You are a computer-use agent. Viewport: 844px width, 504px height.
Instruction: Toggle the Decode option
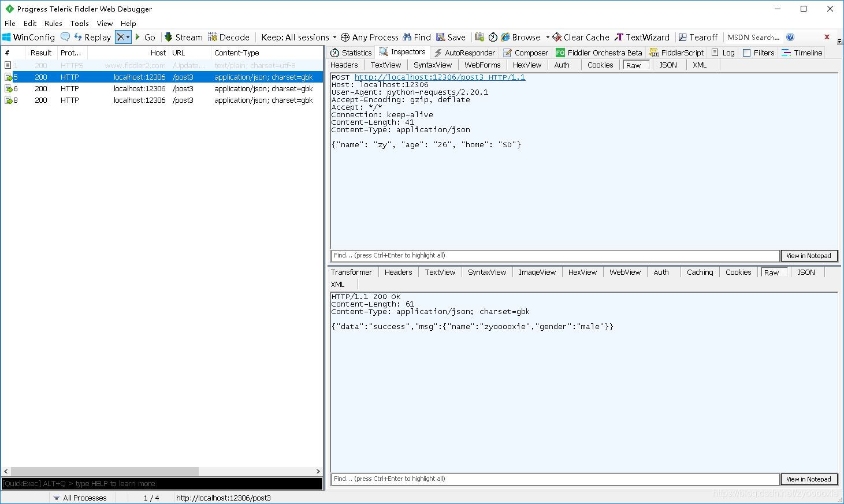pos(229,37)
